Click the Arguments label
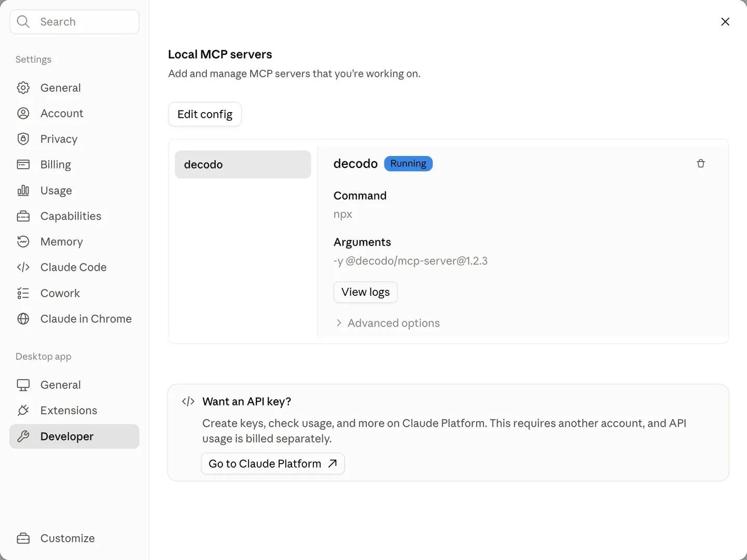 click(x=362, y=242)
